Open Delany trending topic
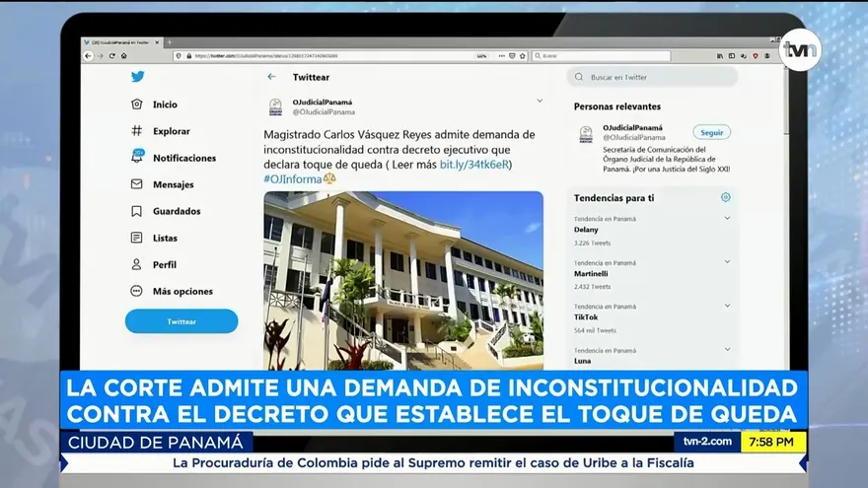 click(586, 230)
